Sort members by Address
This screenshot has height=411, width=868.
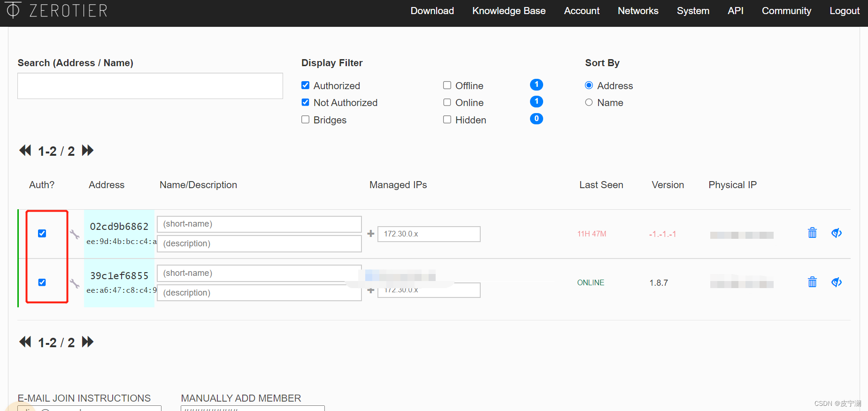coord(589,85)
